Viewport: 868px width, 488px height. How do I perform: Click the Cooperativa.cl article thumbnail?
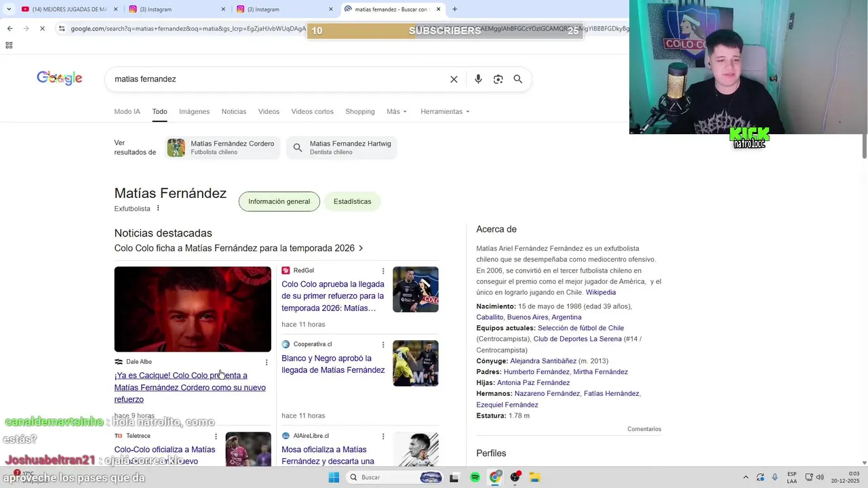click(x=416, y=363)
